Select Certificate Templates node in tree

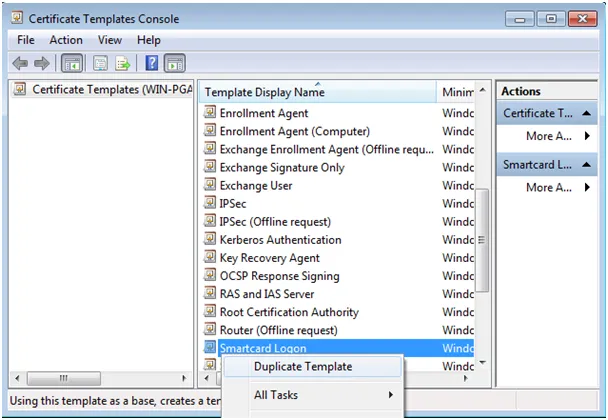[x=104, y=90]
